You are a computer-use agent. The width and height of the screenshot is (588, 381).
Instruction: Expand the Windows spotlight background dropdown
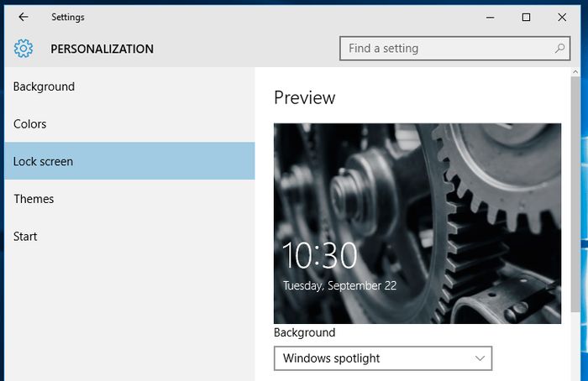point(383,358)
